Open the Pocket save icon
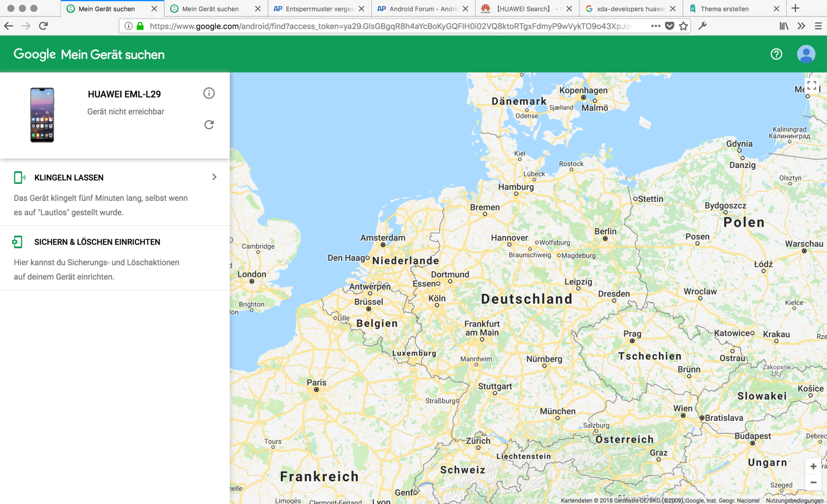Image resolution: width=827 pixels, height=504 pixels. pyautogui.click(x=669, y=26)
